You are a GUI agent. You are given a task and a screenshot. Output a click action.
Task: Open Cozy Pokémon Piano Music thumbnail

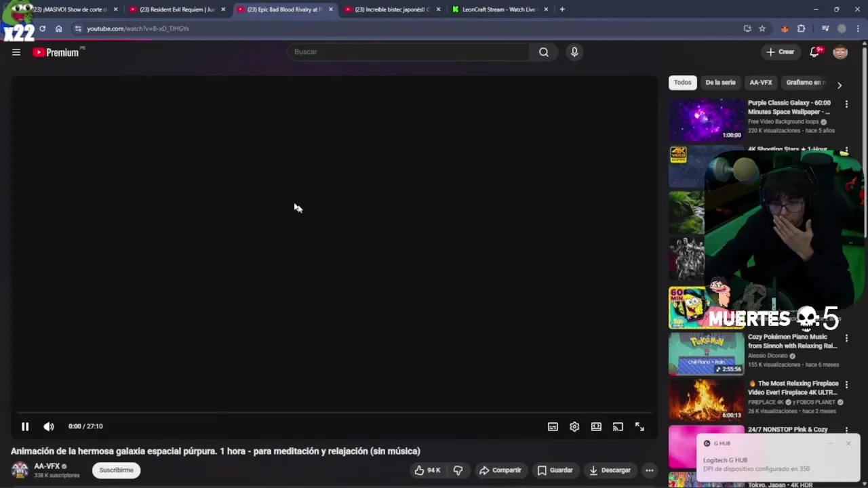(x=706, y=354)
